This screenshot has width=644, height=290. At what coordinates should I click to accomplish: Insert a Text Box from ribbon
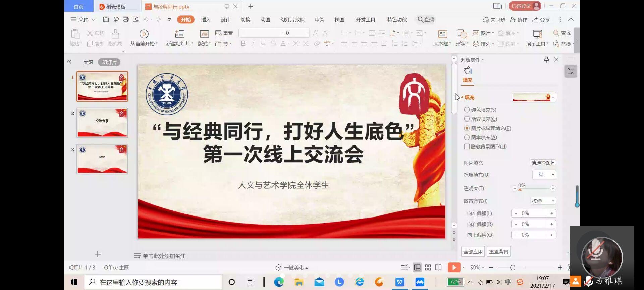442,34
